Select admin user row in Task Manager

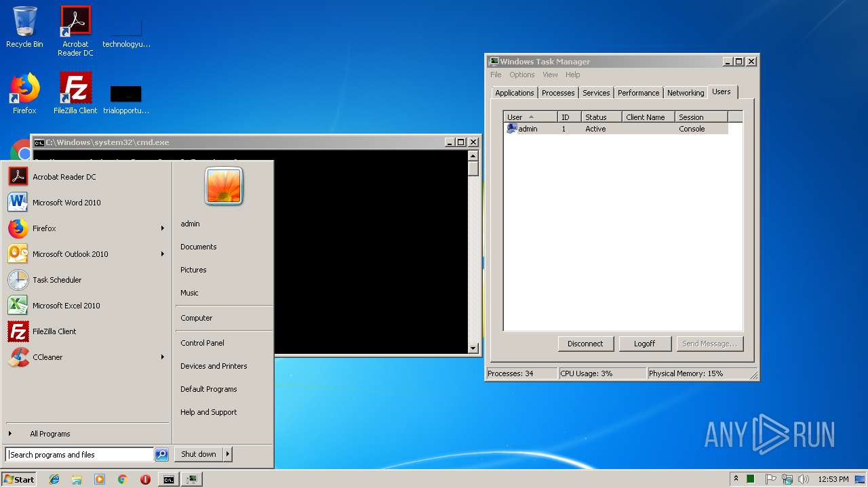[616, 129]
